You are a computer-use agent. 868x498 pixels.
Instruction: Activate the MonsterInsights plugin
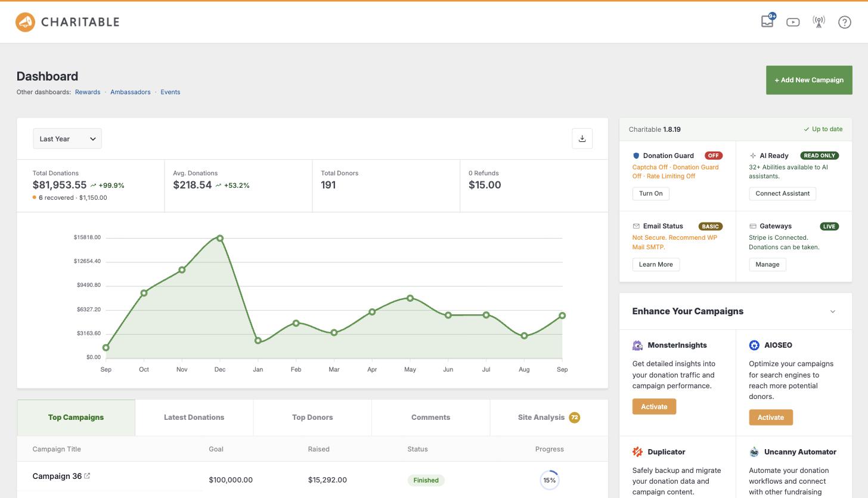(x=654, y=406)
